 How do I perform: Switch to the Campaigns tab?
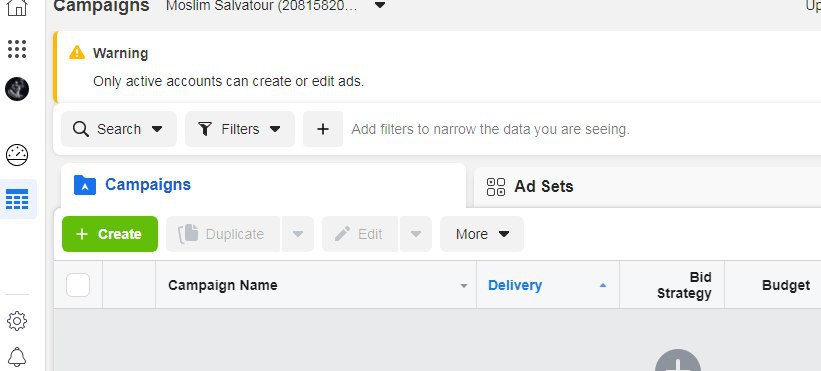pyautogui.click(x=263, y=185)
